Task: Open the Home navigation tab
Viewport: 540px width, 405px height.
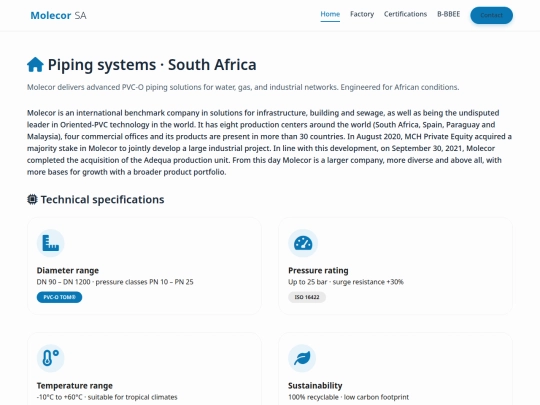Action: 330,14
